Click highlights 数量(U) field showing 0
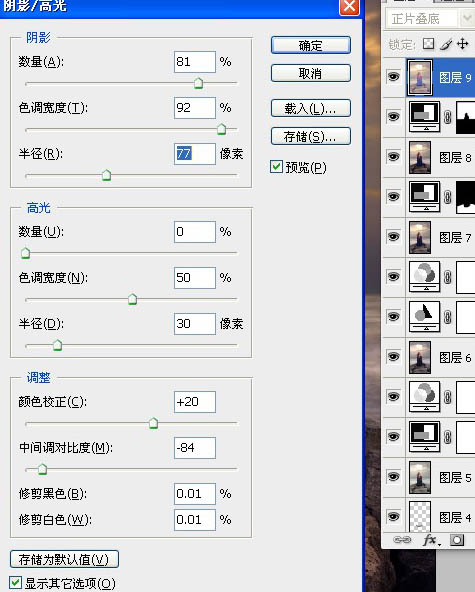 pos(195,232)
